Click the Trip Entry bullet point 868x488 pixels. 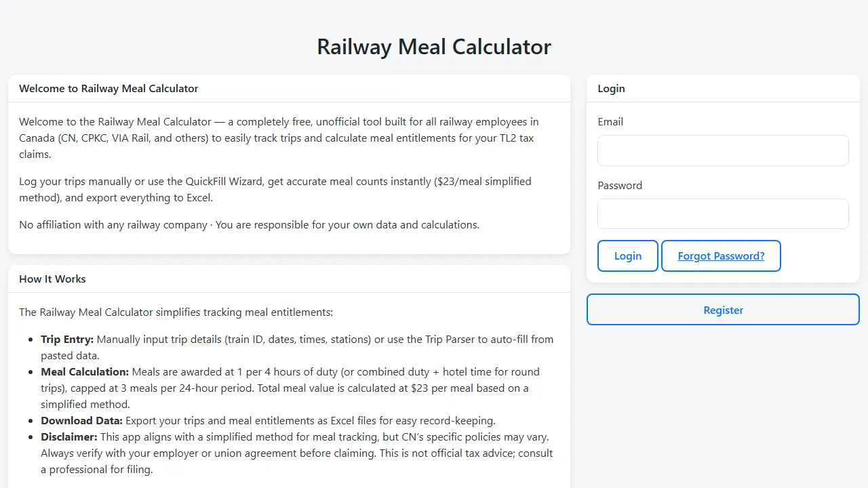pos(297,347)
